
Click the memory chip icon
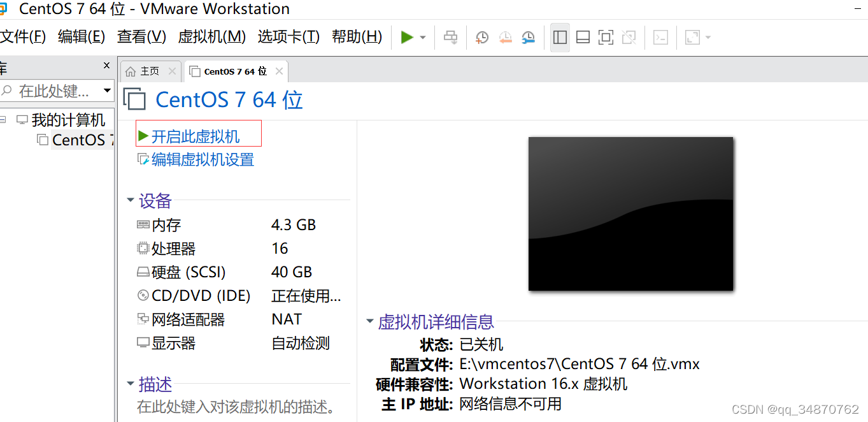[x=143, y=225]
